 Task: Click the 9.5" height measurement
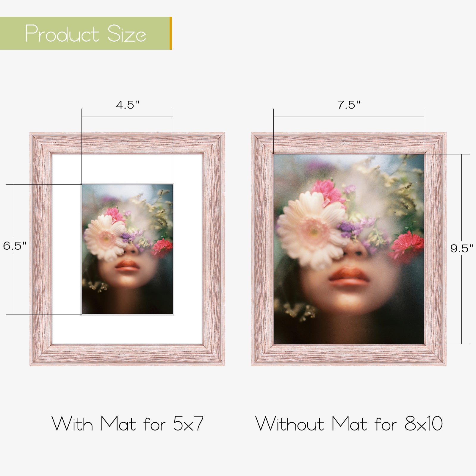(x=462, y=248)
